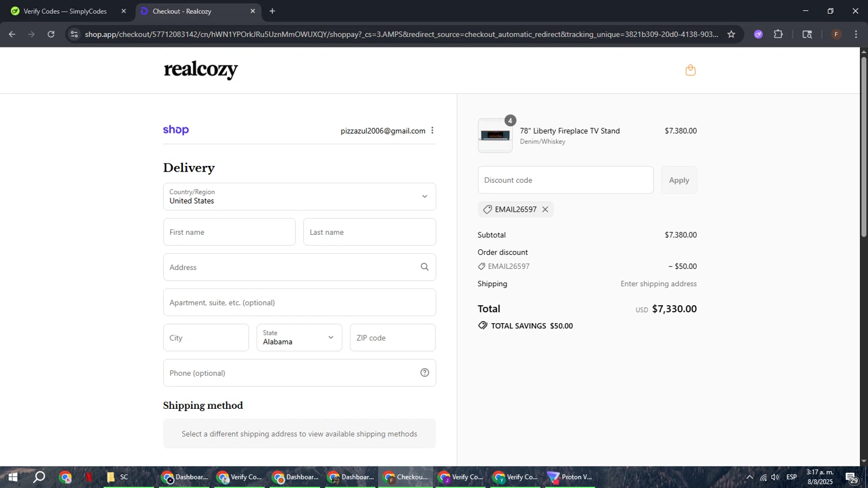Screen dimensions: 868x488
Task: Open the Country/Region dropdown
Action: [299, 197]
